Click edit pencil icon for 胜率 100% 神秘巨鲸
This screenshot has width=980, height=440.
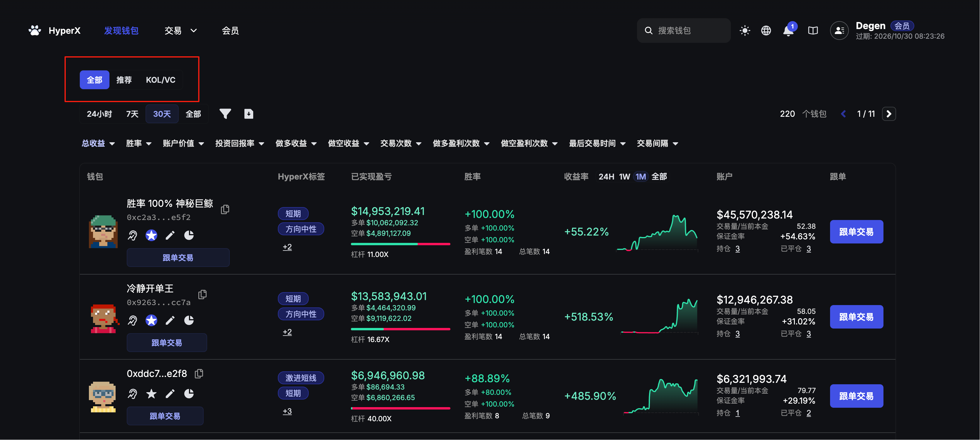tap(170, 236)
